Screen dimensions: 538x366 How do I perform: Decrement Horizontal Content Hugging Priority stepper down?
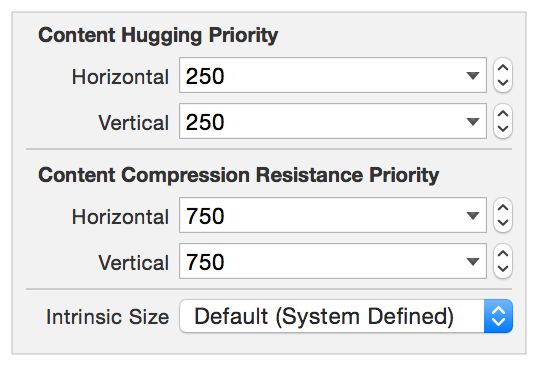click(503, 83)
